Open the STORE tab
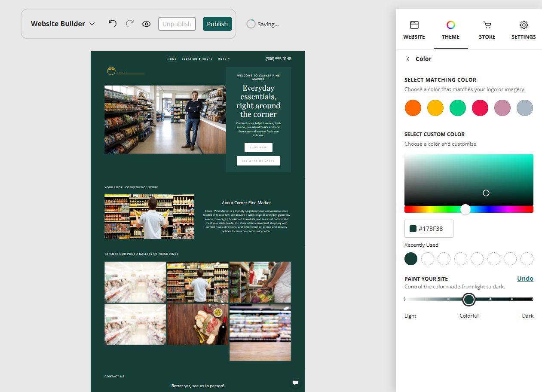 (x=487, y=31)
